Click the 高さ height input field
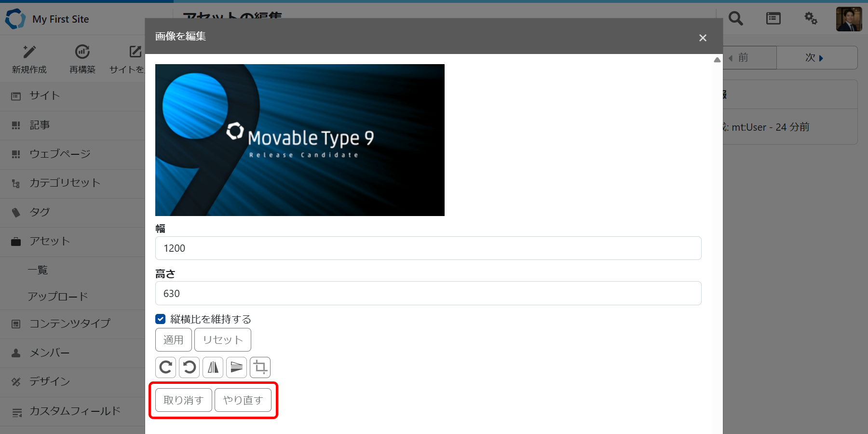Image resolution: width=868 pixels, height=434 pixels. pos(428,293)
